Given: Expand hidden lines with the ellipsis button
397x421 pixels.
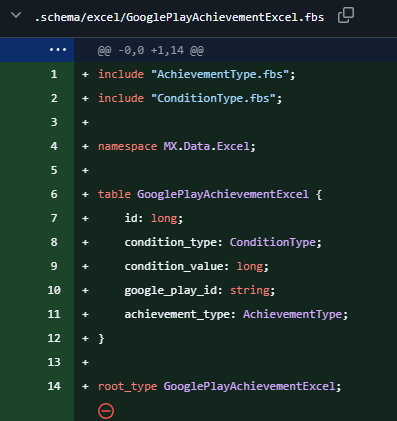Looking at the screenshot, I should click(x=58, y=50).
